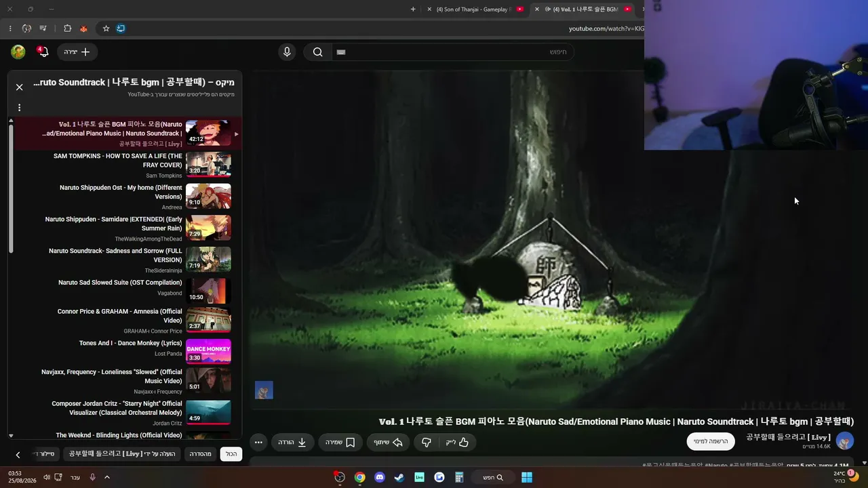Image resolution: width=868 pixels, height=488 pixels.
Task: Show hidden system tray icons
Action: coord(106,477)
